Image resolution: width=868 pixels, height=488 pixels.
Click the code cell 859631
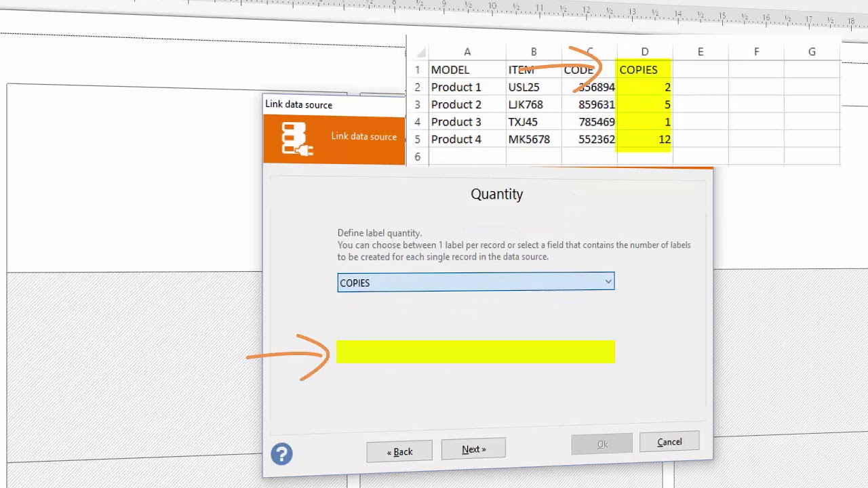tap(589, 104)
